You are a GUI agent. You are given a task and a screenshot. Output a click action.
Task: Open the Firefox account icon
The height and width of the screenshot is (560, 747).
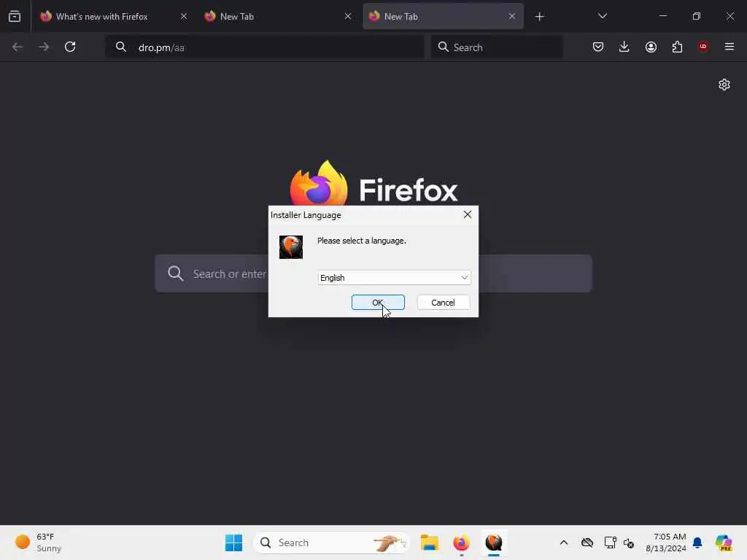click(x=651, y=47)
